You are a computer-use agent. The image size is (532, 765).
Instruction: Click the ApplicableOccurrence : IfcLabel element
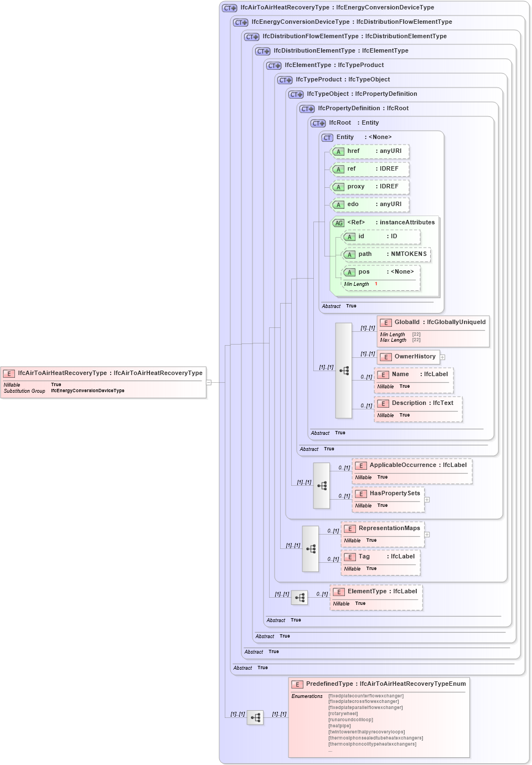[x=412, y=465]
